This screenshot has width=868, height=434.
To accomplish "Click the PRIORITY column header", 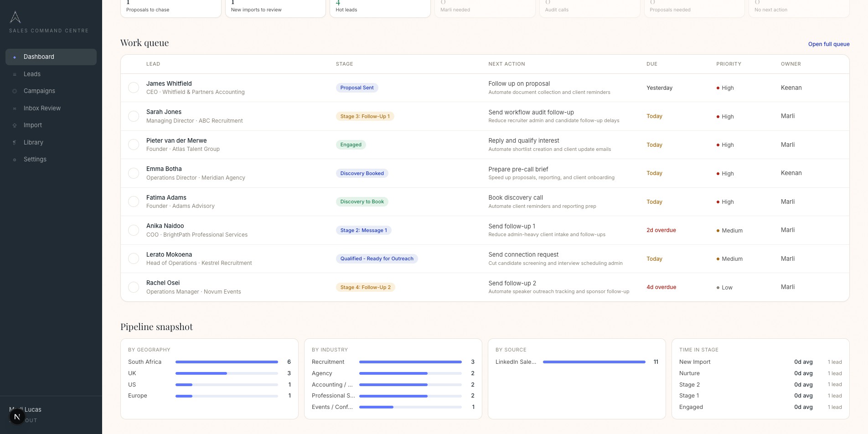I will (x=728, y=64).
